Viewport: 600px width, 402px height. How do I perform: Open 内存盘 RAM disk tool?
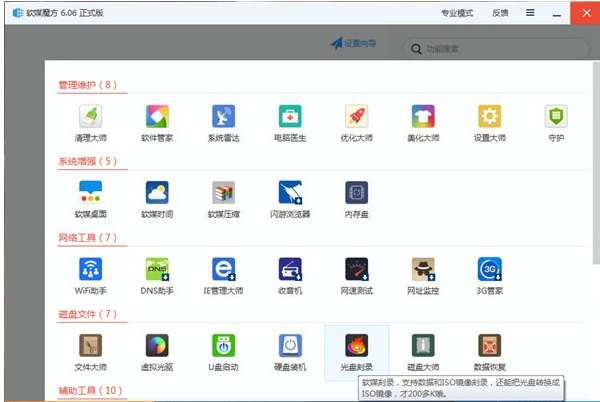point(357,192)
